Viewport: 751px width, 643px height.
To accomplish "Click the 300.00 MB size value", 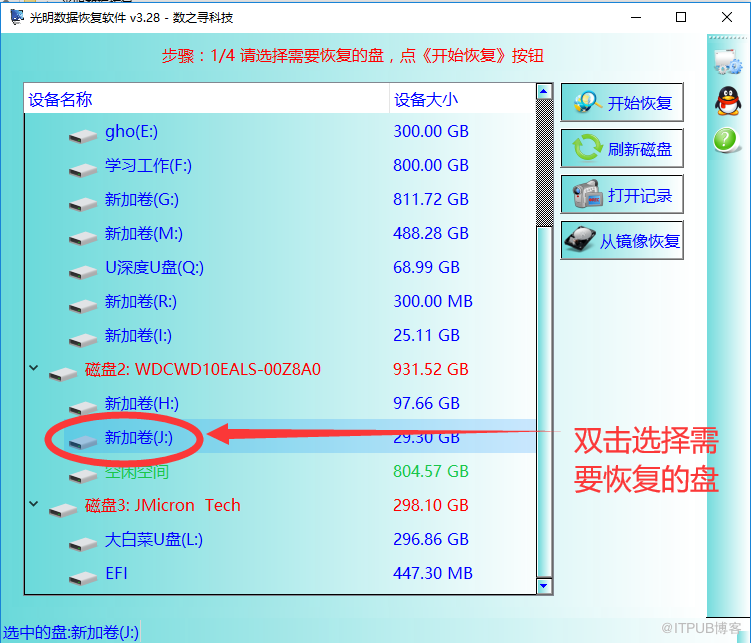I will tap(433, 301).
